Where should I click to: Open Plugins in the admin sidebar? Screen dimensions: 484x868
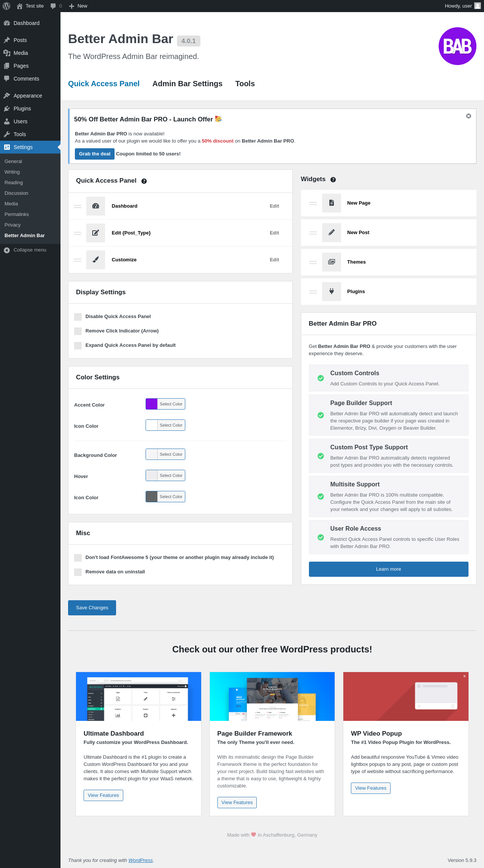(30, 109)
